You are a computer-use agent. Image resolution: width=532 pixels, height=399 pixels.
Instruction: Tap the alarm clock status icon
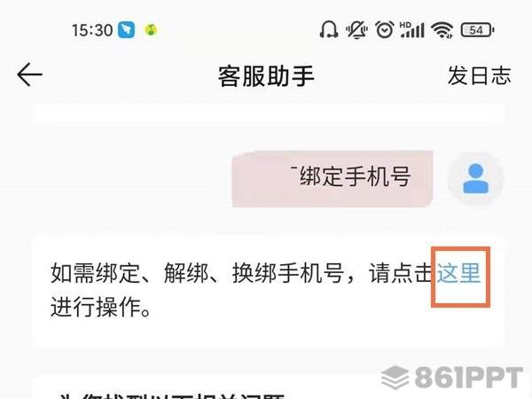tap(385, 29)
